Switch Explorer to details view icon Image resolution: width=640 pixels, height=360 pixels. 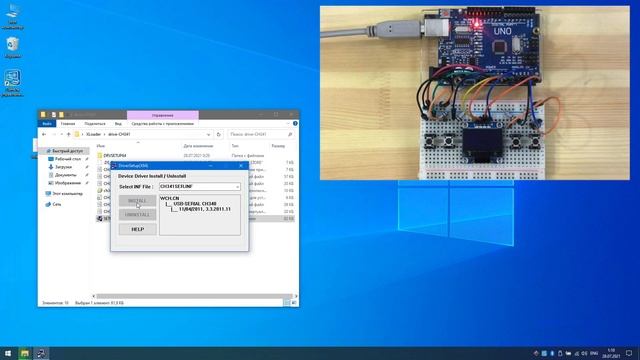click(x=287, y=303)
